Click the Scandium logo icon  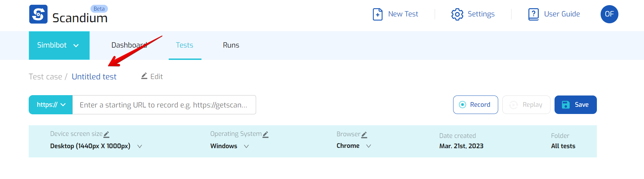point(38,14)
